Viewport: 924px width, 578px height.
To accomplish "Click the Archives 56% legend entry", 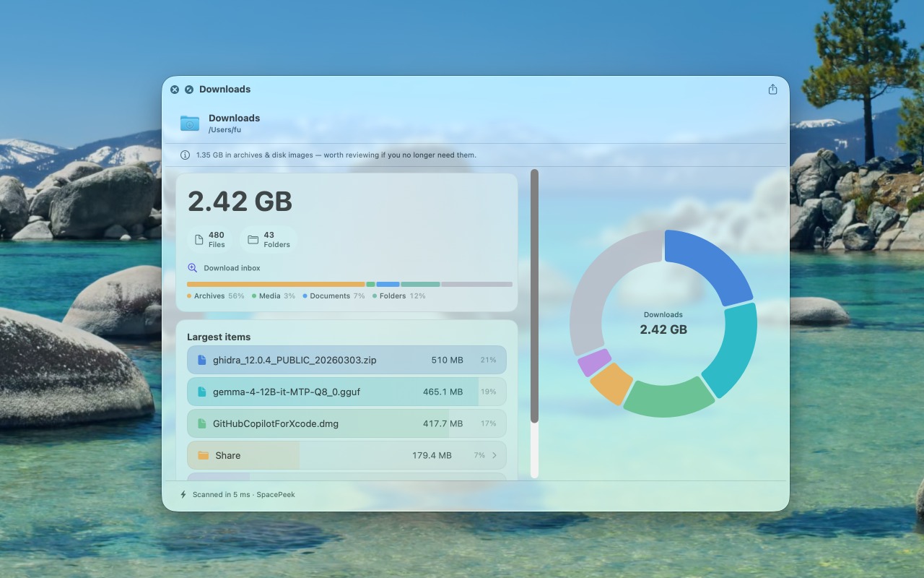I will coord(216,296).
